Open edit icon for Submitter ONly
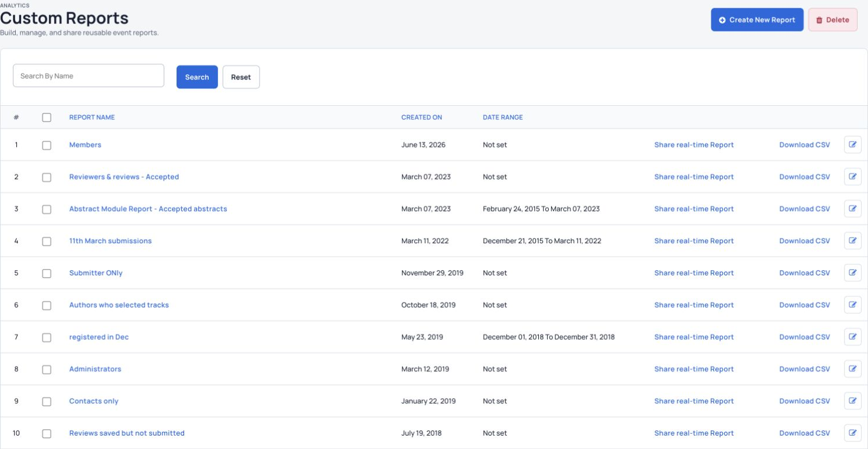This screenshot has width=868, height=449. (852, 272)
